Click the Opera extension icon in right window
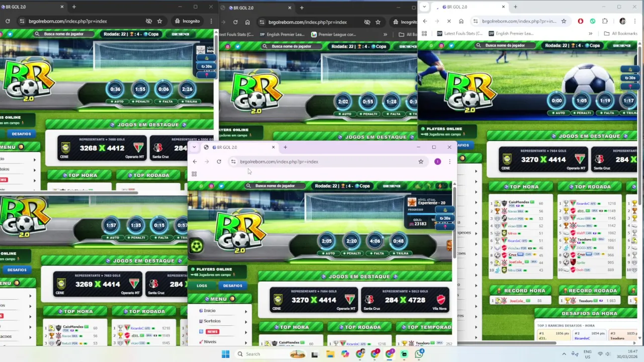Image resolution: width=644 pixels, height=362 pixels. tap(581, 21)
